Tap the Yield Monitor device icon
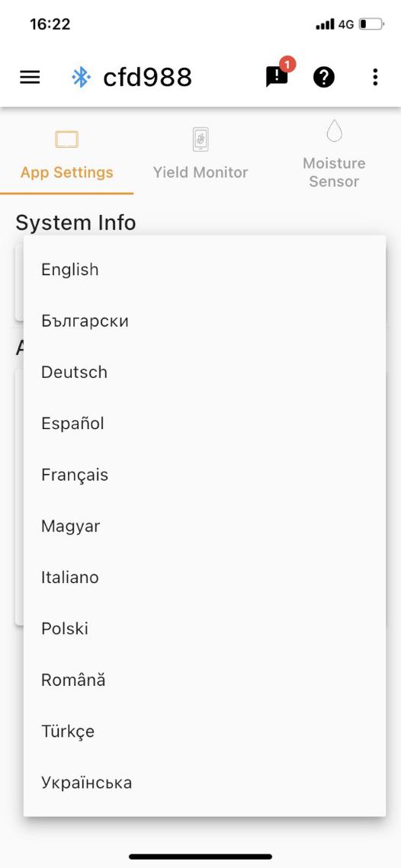Image resolution: width=401 pixels, height=868 pixels. pos(200,139)
